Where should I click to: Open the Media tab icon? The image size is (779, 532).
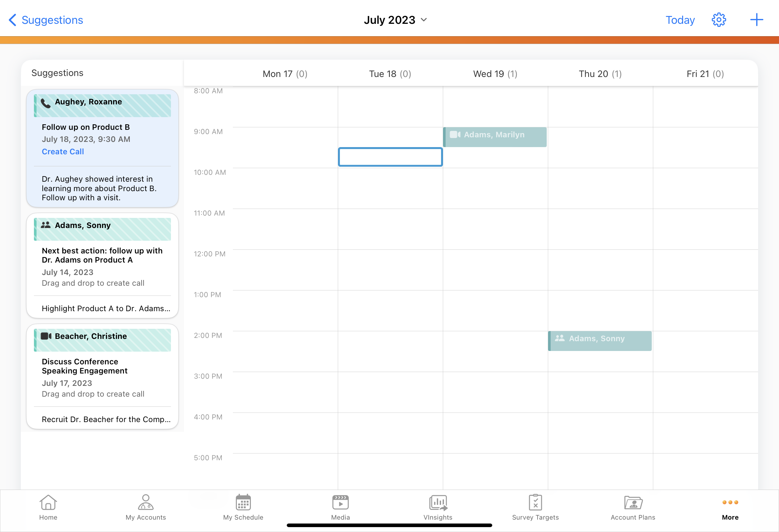340,507
